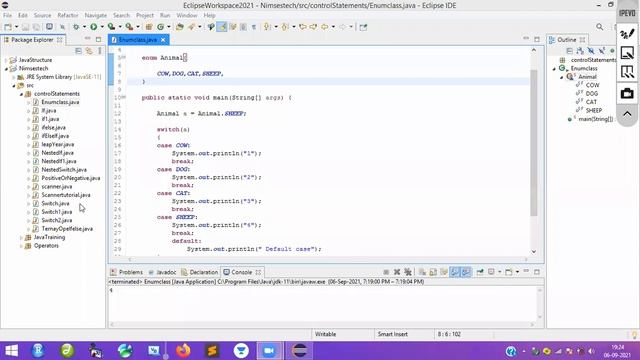Select SHEEP in the Outline view
640x360 pixels.
coord(594,111)
